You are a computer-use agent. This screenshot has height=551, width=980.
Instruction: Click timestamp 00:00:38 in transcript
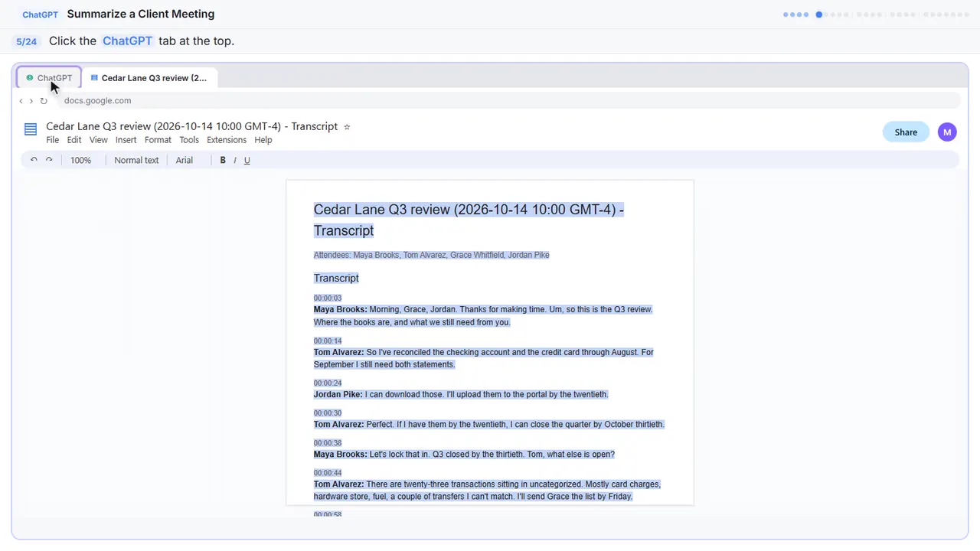(328, 443)
